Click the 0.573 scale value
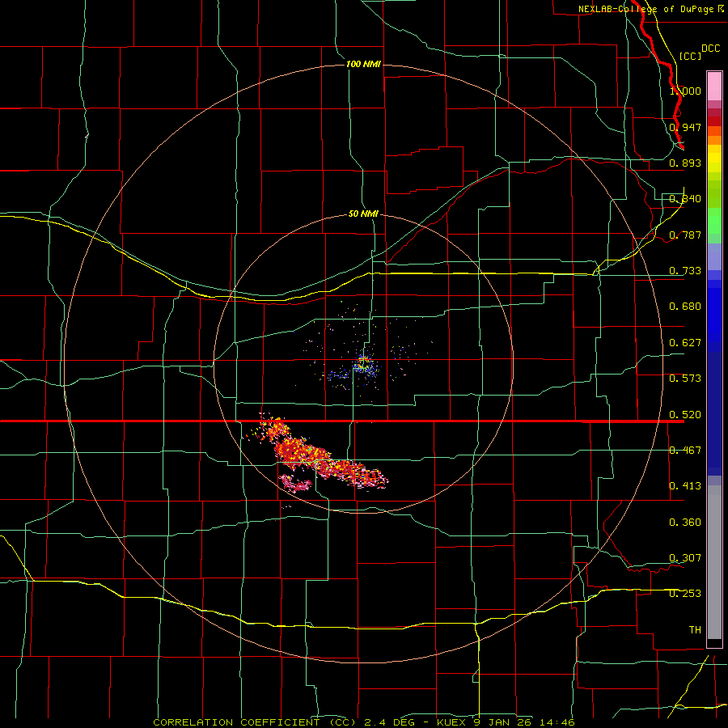This screenshot has width=728, height=728. point(685,379)
